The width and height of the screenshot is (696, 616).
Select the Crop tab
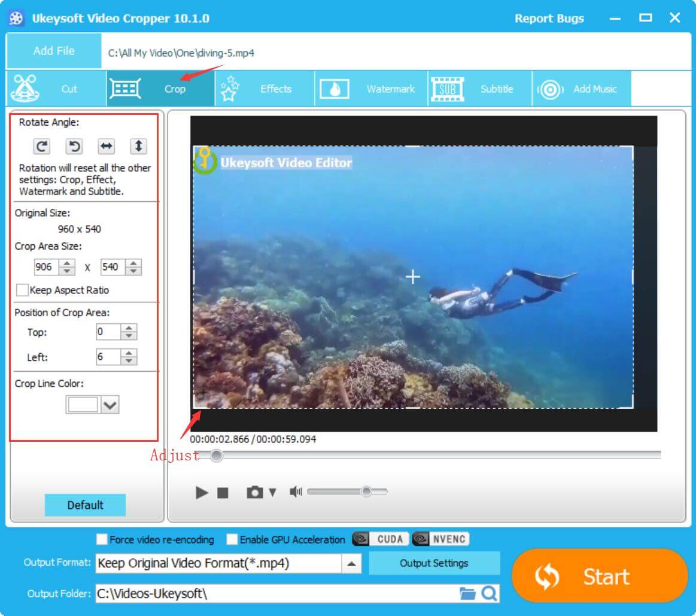pyautogui.click(x=160, y=89)
